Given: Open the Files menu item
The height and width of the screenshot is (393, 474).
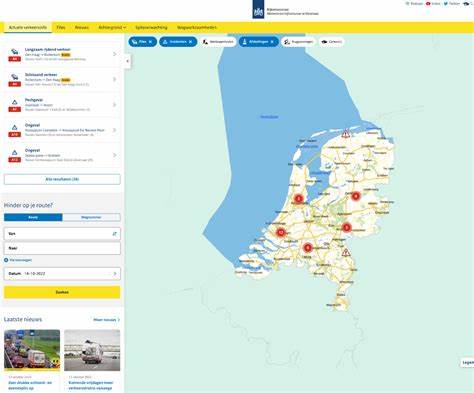Looking at the screenshot, I should [61, 27].
